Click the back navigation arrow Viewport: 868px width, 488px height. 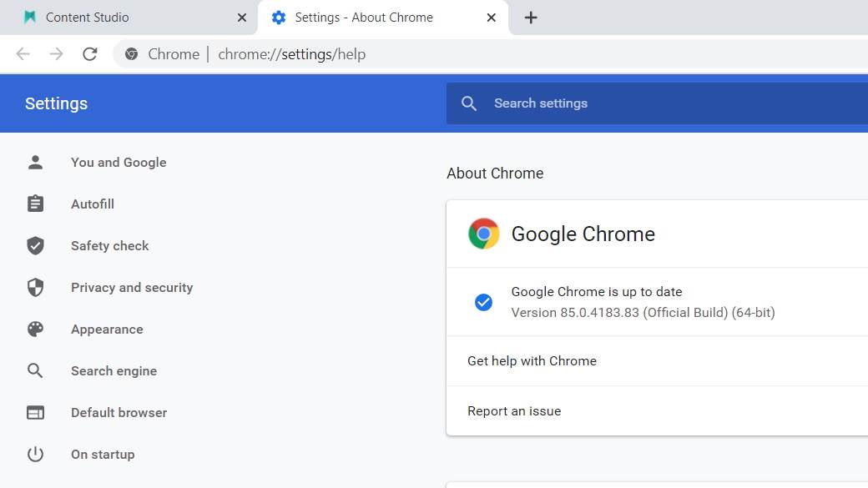pos(23,53)
